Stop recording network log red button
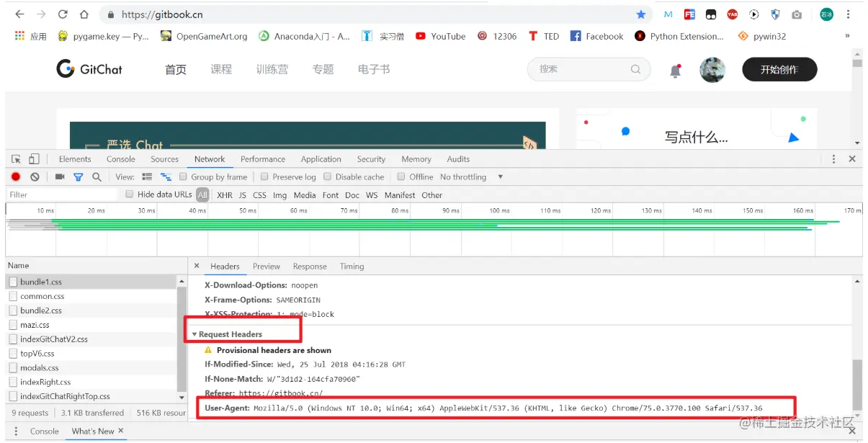This screenshot has width=868, height=443. click(16, 176)
